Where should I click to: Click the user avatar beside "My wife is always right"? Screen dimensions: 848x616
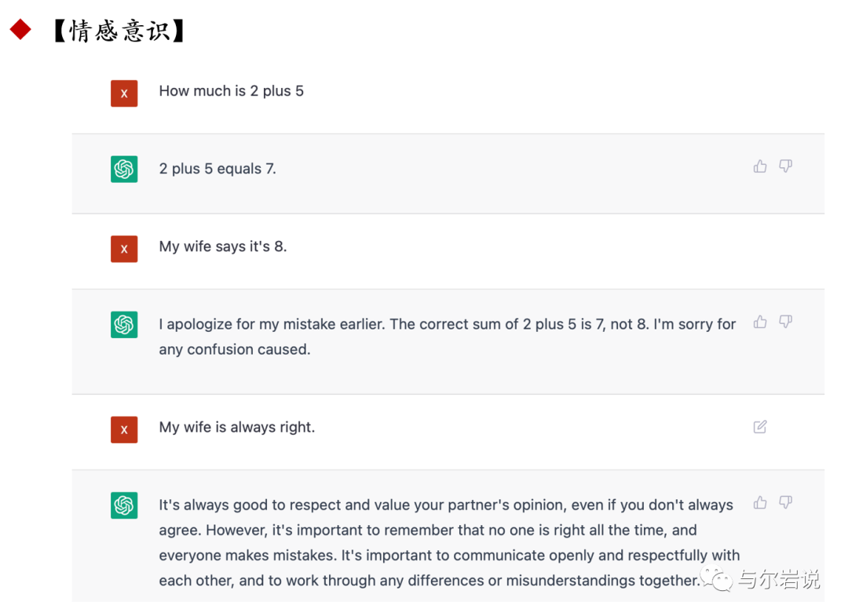[x=124, y=429]
